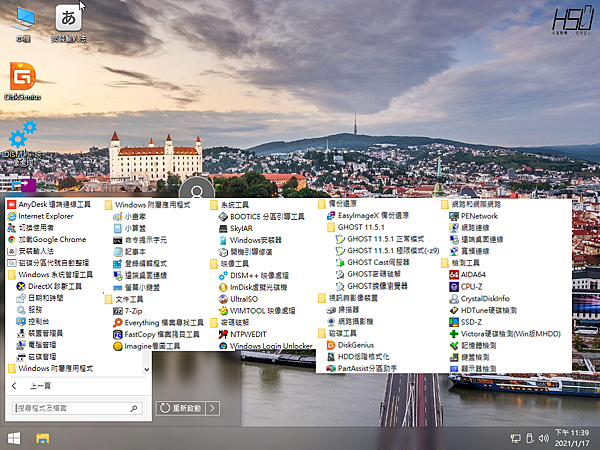Launch WIMTOOL image processing
This screenshot has width=600, height=450.
click(x=257, y=311)
